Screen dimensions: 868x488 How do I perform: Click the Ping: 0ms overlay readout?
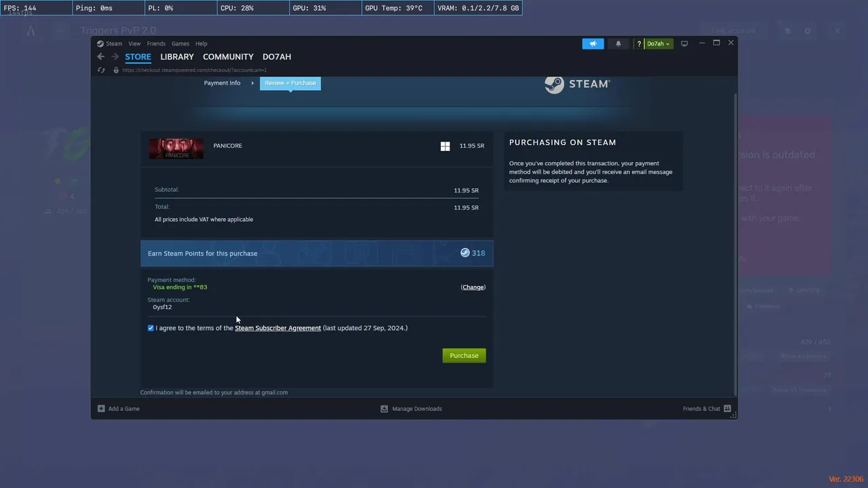(x=107, y=8)
